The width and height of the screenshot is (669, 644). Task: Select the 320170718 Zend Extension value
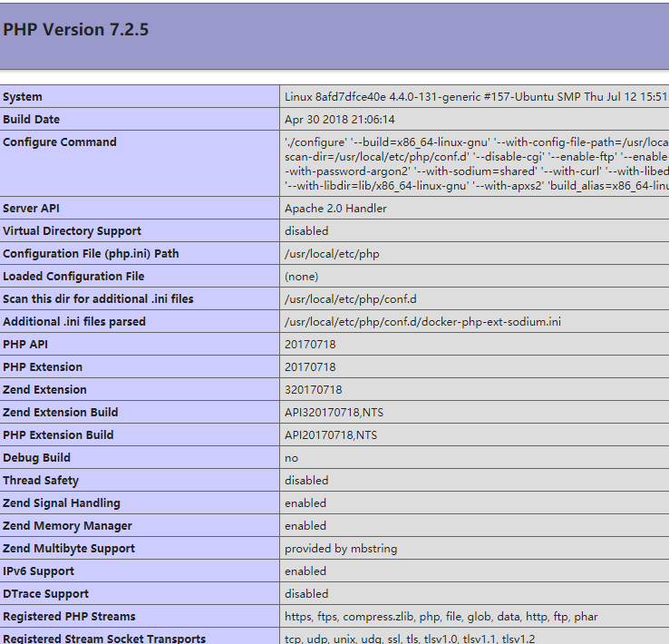(313, 390)
